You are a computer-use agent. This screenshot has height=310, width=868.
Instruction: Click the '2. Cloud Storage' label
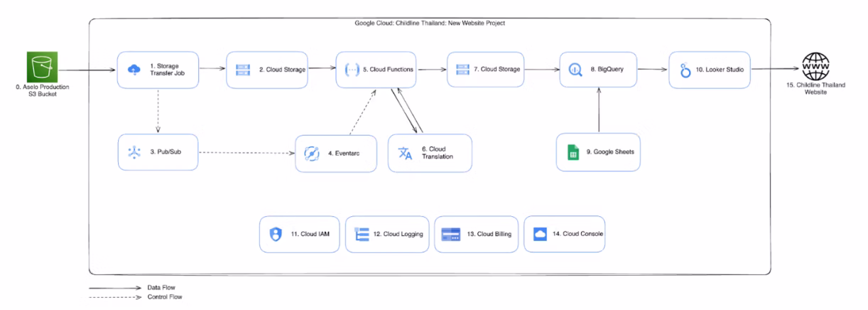coord(283,70)
